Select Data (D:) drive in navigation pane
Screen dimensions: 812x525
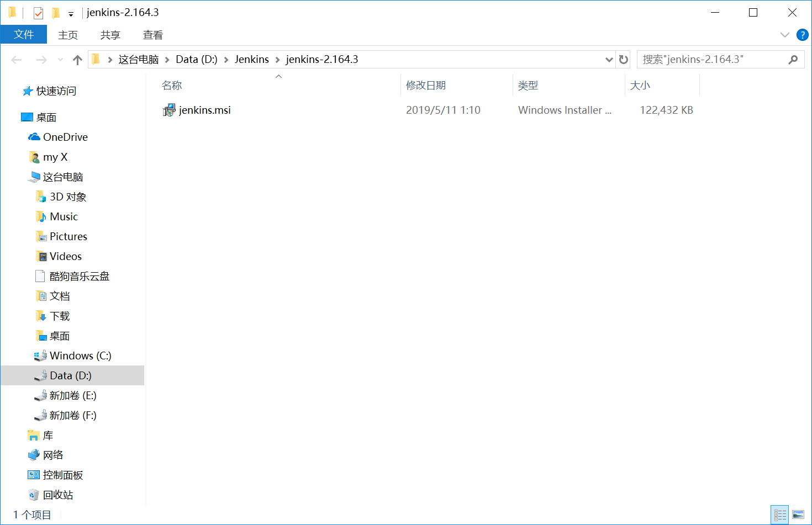coord(71,375)
